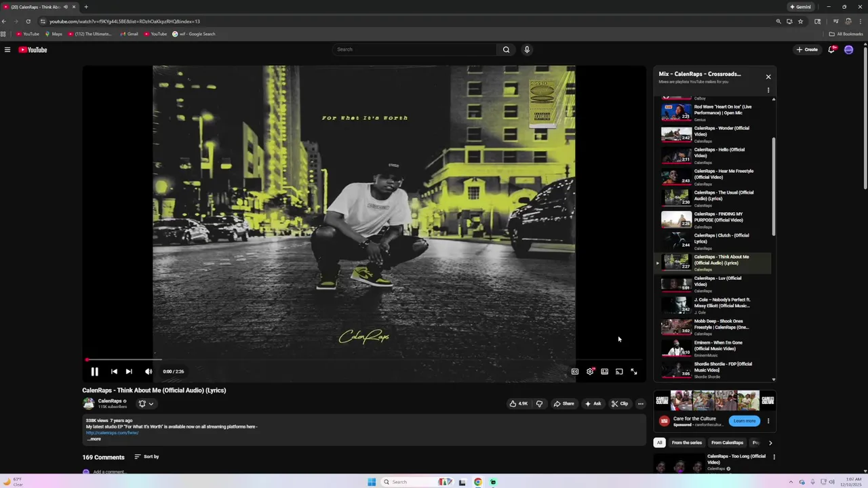Search with your voice microphone
868x488 pixels.
tap(527, 49)
